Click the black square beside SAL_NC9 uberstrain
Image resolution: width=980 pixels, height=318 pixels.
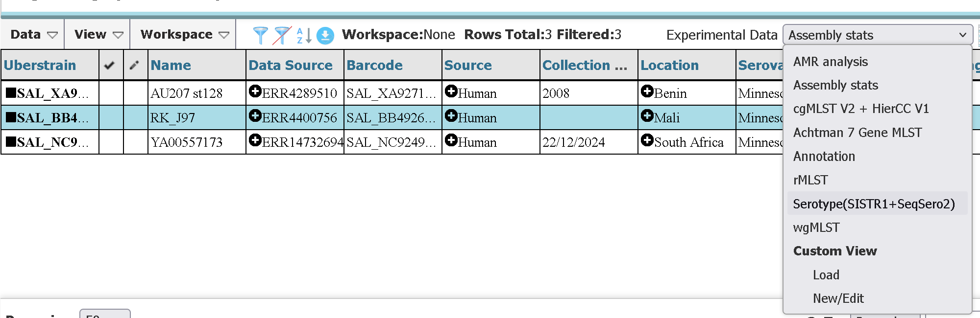(x=11, y=142)
